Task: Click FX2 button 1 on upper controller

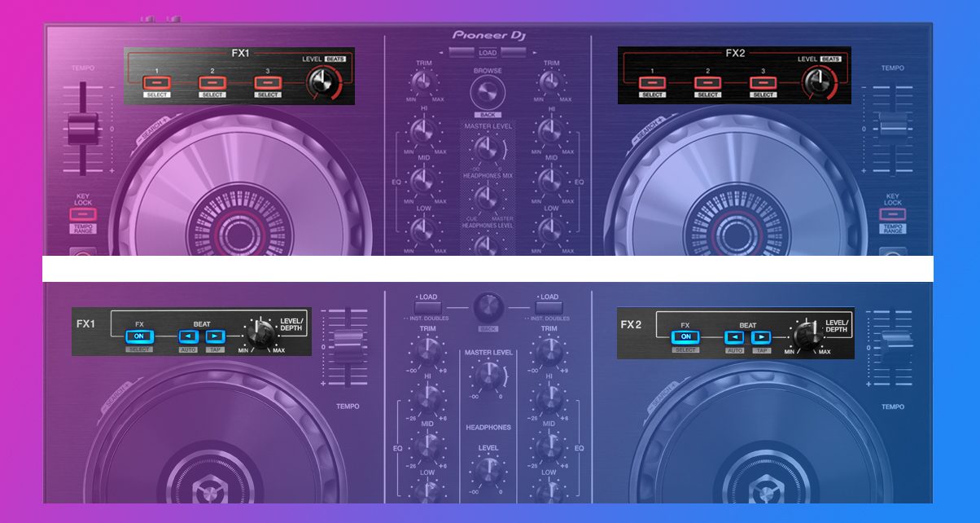Action: coord(652,83)
